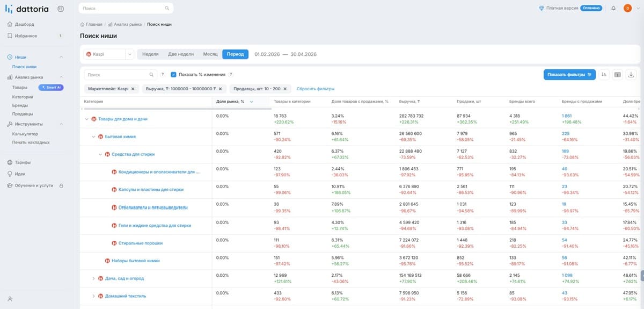644x309 pixels.
Task: Expand the Дача, сад и огород row
Action: [93, 278]
